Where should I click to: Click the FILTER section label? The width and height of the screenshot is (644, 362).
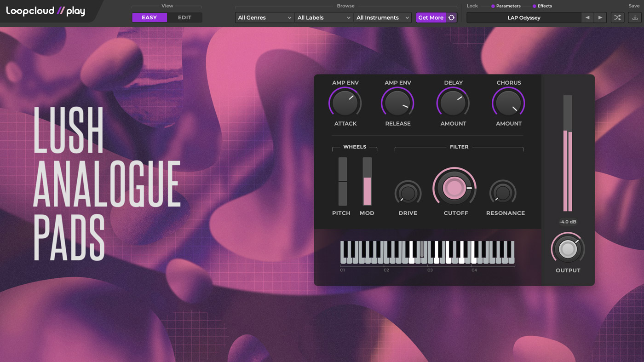[x=459, y=147]
